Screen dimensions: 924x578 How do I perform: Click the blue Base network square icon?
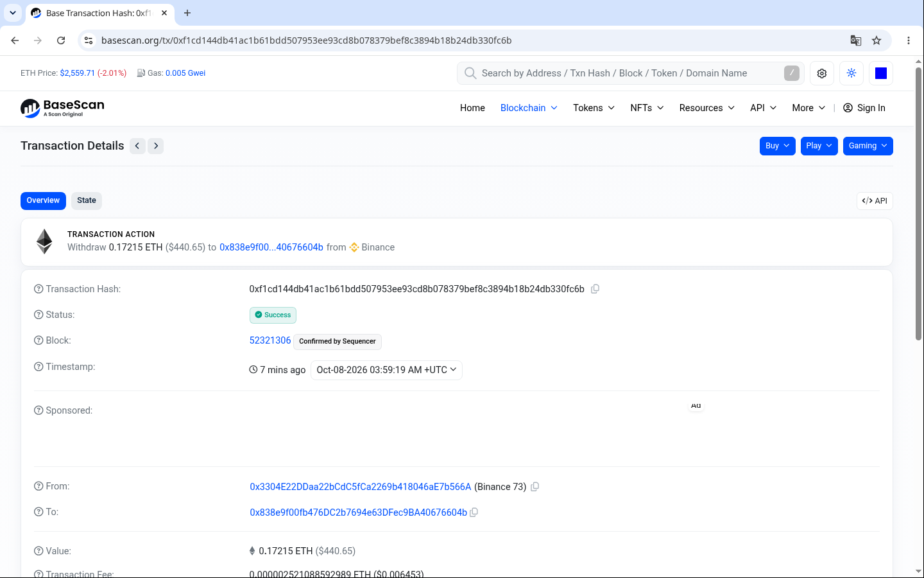point(881,73)
